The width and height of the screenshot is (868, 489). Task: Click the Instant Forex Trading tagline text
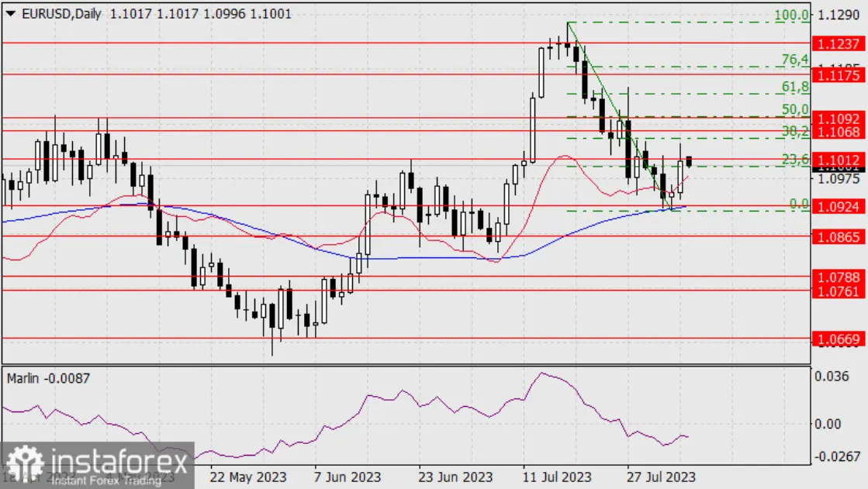pos(107,482)
